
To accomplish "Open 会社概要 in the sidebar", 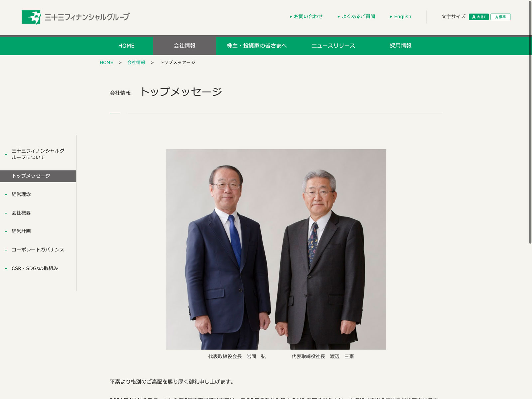I will pyautogui.click(x=38, y=213).
